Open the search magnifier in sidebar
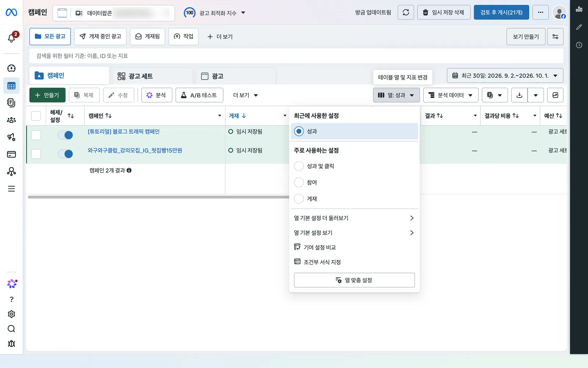The height and width of the screenshot is (368, 588). (11, 329)
